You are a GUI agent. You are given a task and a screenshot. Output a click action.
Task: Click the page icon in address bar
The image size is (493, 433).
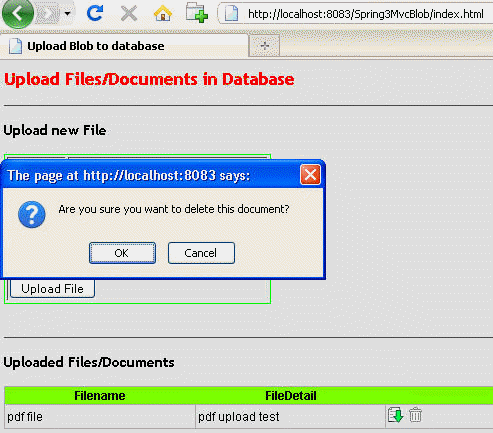pos(231,14)
